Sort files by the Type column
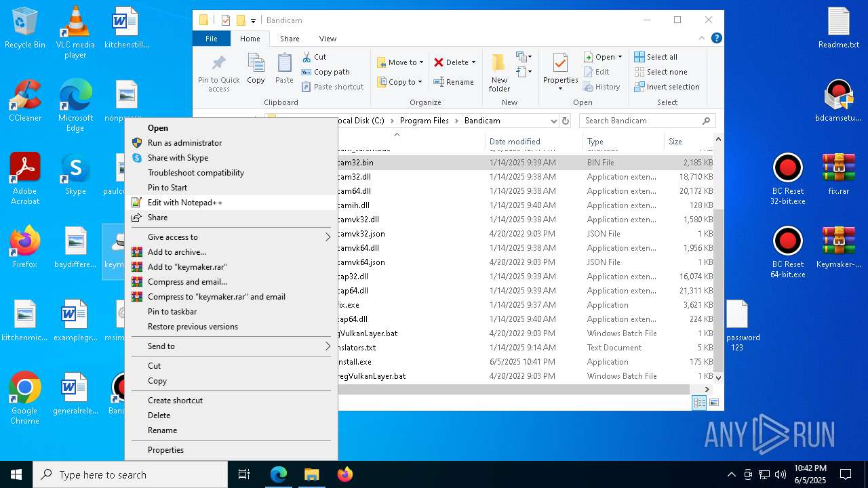The image size is (868, 488). (x=623, y=142)
